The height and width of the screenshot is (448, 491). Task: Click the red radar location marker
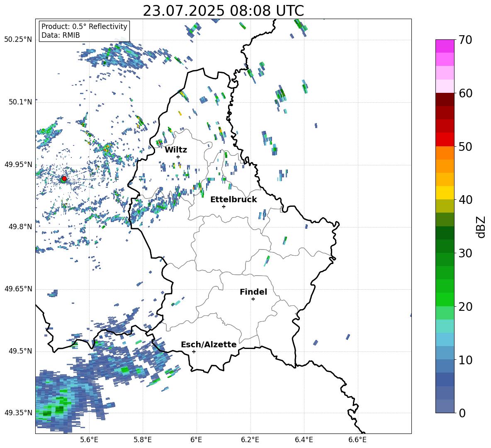click(64, 179)
